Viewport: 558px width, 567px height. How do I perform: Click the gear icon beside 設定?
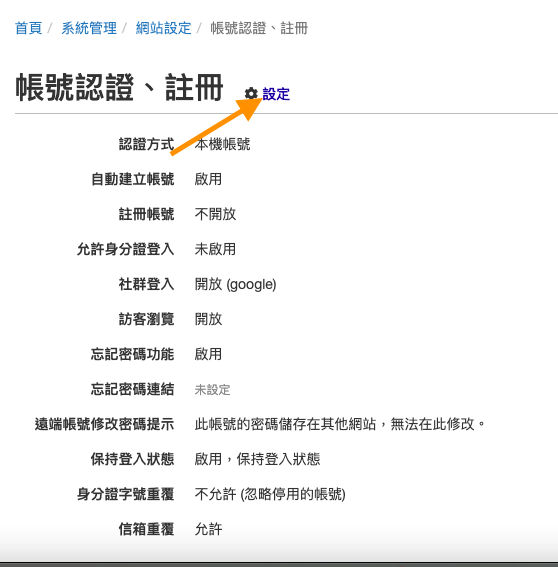[251, 94]
